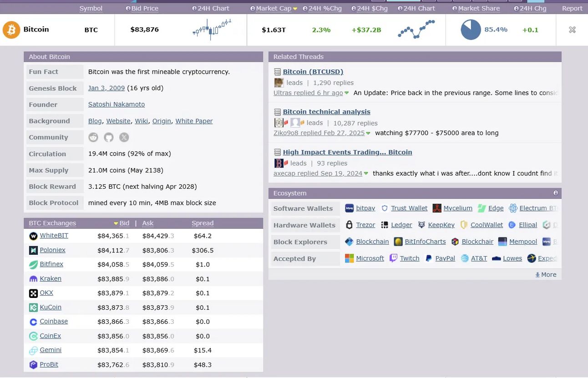588x378 pixels.
Task: Click the Gemini exchange logo
Action: [33, 351]
